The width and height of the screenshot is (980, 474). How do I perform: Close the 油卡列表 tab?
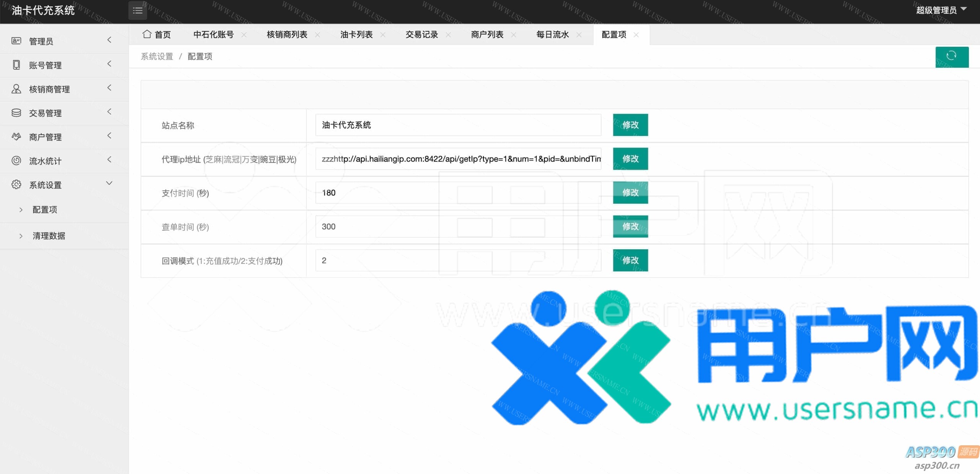click(383, 35)
